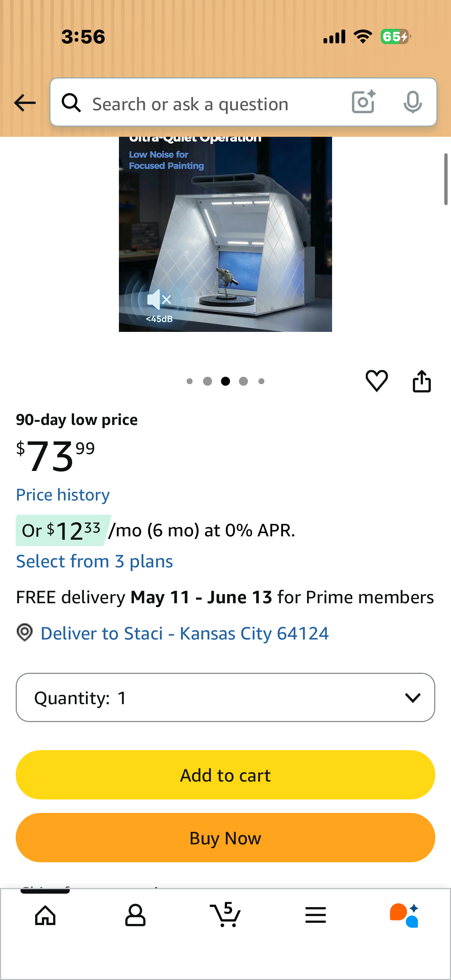Screen dimensions: 451x980
Task: Open the Home tab icon
Action: pos(45,915)
